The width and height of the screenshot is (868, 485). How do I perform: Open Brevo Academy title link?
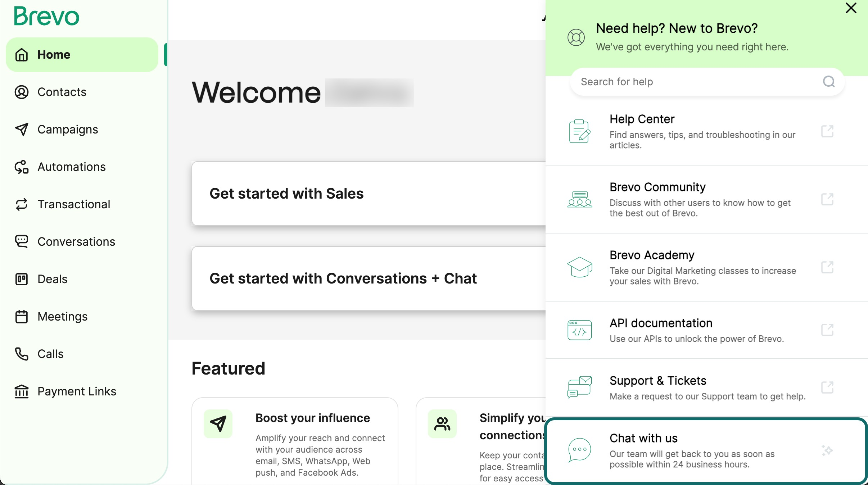(x=652, y=255)
